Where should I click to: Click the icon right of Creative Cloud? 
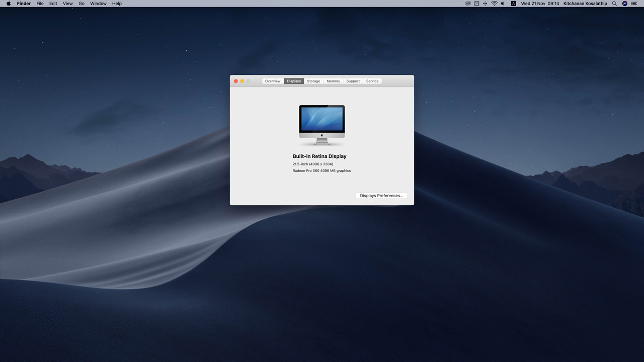coord(476,4)
